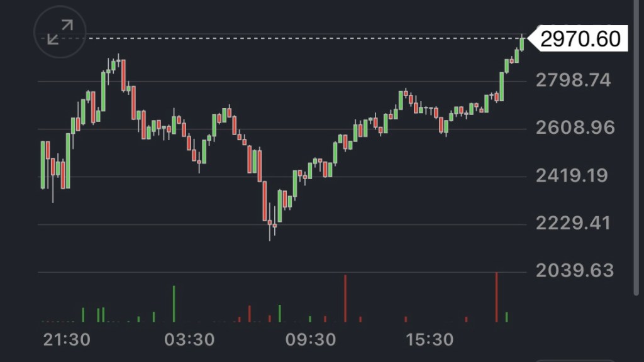
Task: Select the 15:30 time axis label
Action: (x=431, y=340)
